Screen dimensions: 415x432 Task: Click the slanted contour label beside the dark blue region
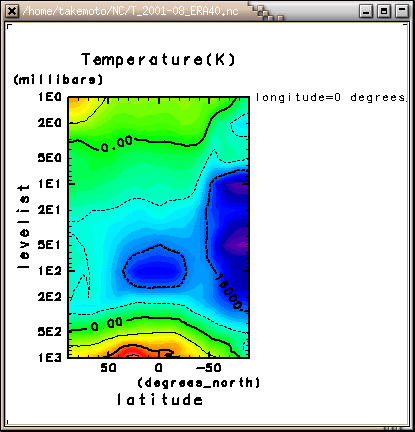228,291
